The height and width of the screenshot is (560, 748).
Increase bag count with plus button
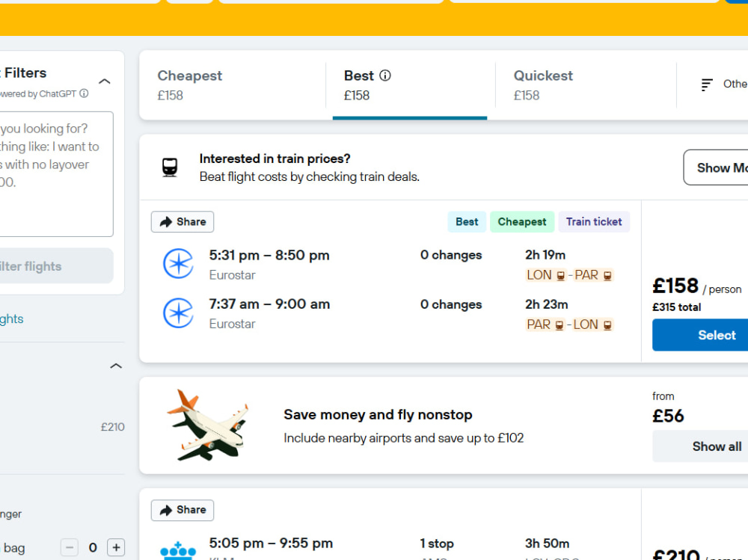point(116,547)
